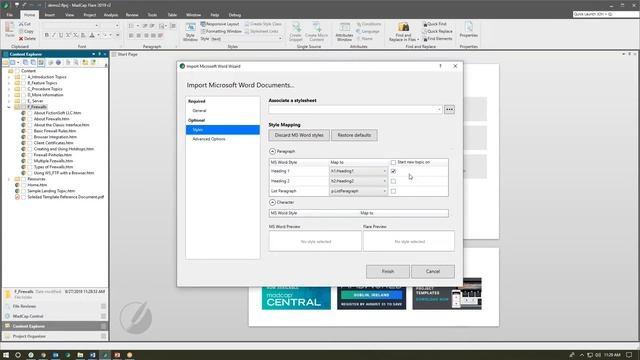The width and height of the screenshot is (640, 360).
Task: Open the File menu
Action: tap(10, 15)
